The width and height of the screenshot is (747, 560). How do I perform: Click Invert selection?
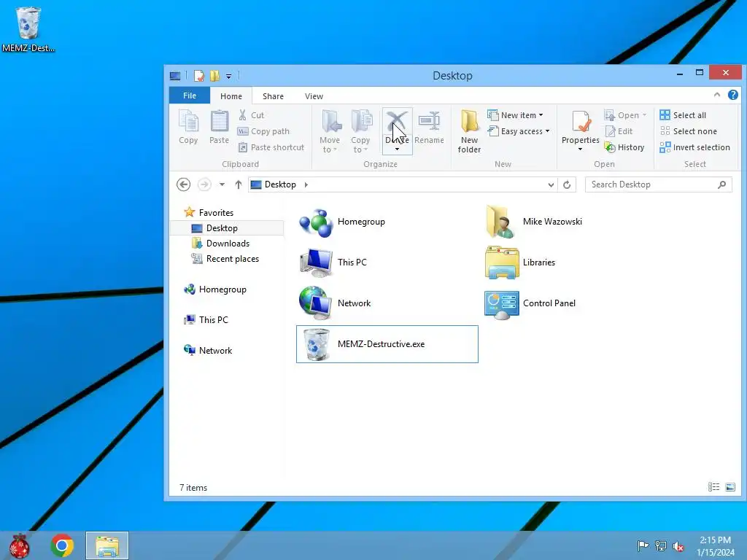[695, 147]
